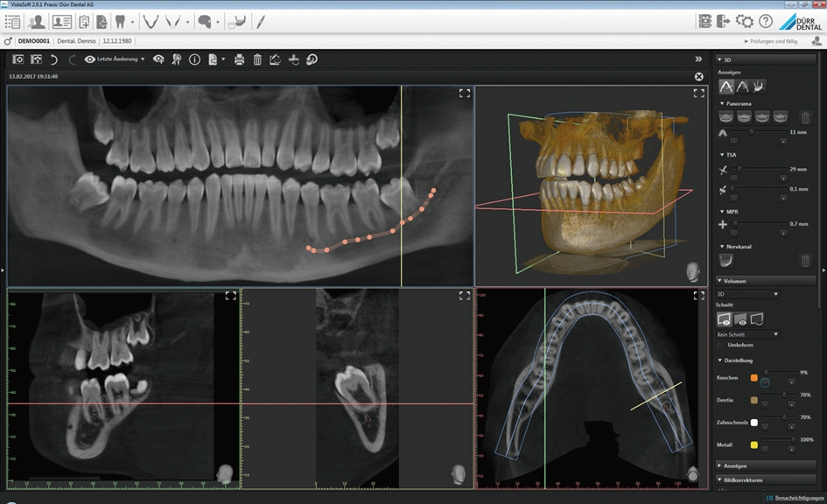Select the tooth X-ray acquisition icon
This screenshot has width=827, height=504.
point(120,22)
